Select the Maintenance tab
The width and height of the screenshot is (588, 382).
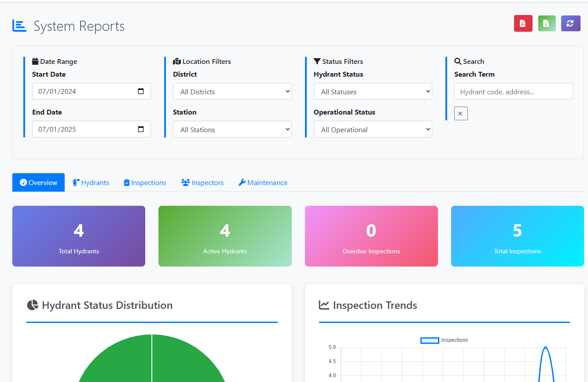[263, 182]
